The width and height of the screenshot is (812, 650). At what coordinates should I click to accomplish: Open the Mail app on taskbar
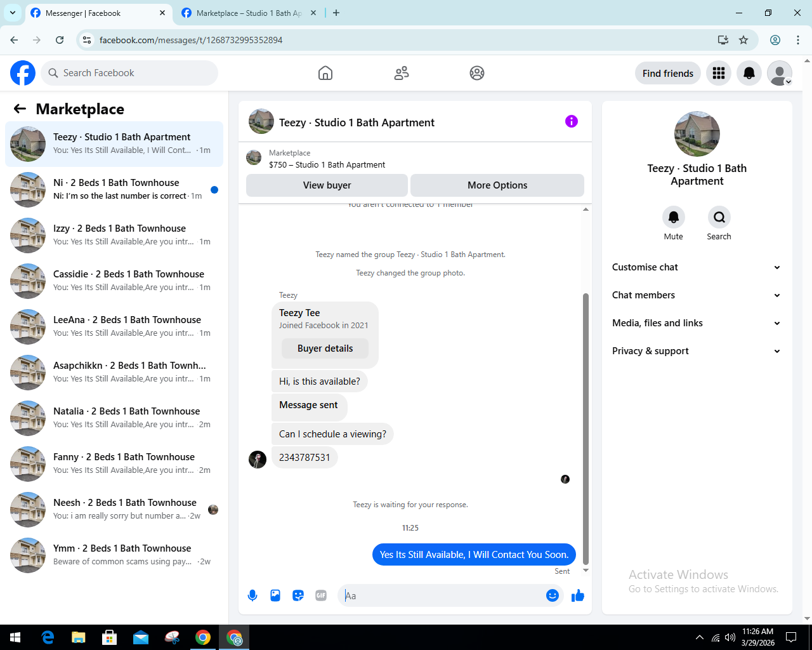coord(141,637)
